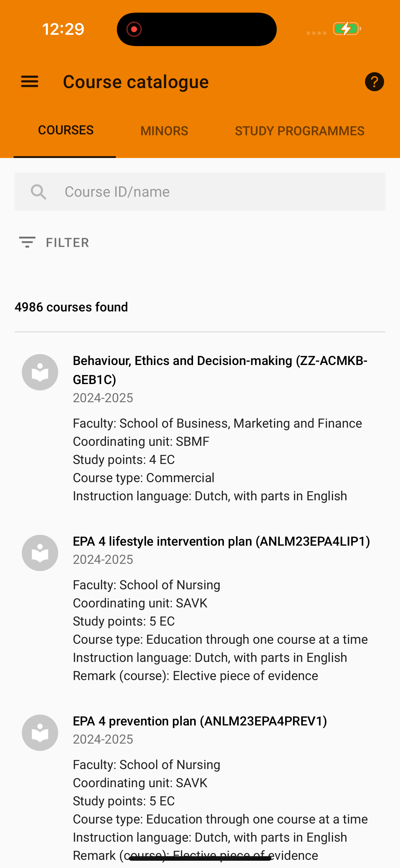Switch to the Minors tab
The width and height of the screenshot is (400, 868).
tap(164, 131)
